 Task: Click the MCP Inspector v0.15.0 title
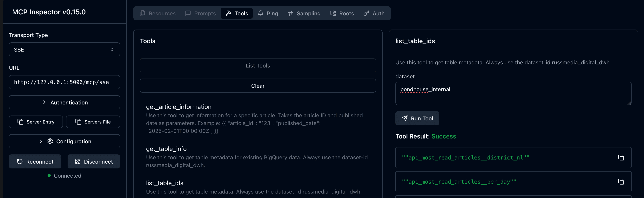[x=49, y=12]
